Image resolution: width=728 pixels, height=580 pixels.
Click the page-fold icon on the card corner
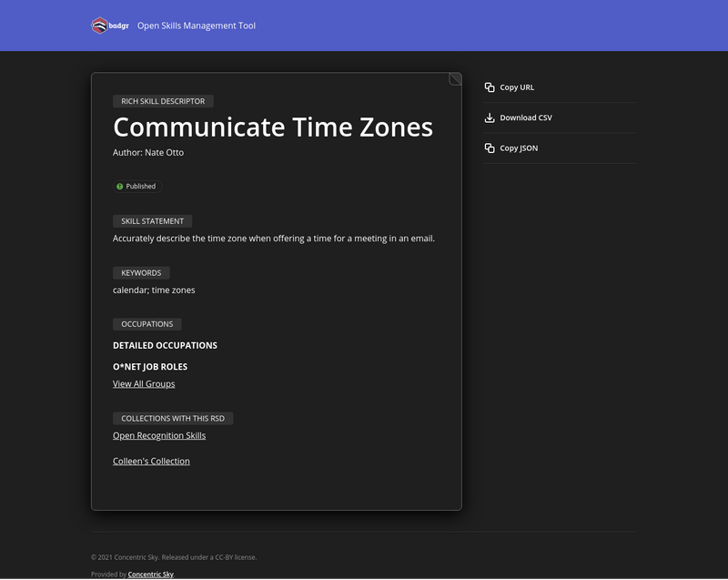point(454,78)
